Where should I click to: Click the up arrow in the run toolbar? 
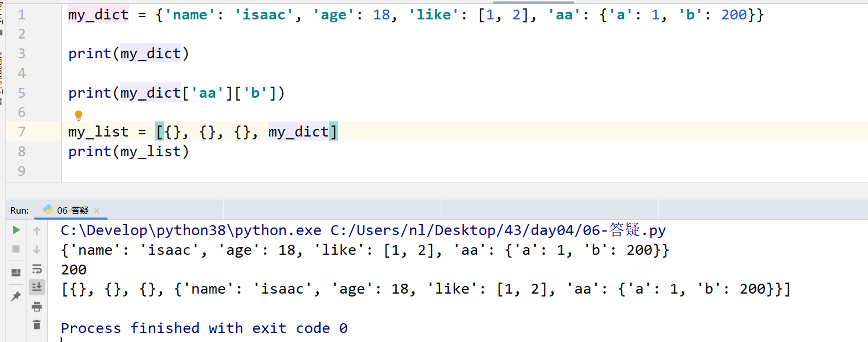point(37,231)
